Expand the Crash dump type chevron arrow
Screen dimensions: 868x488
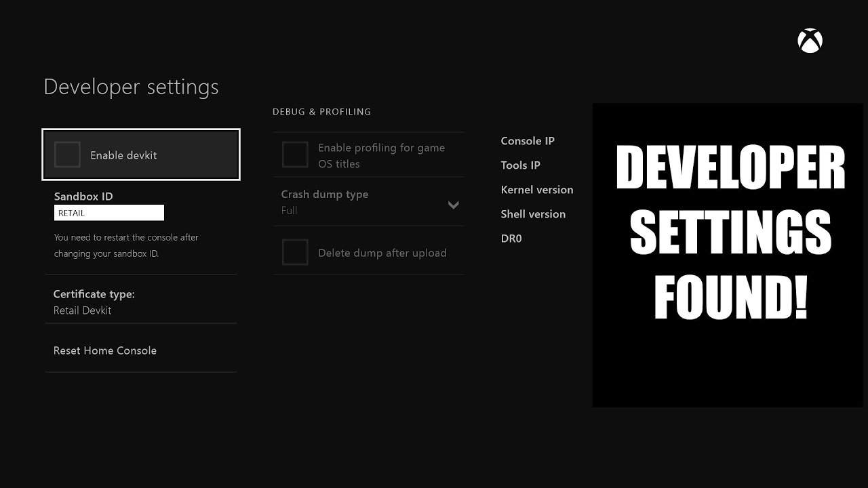[x=454, y=205]
